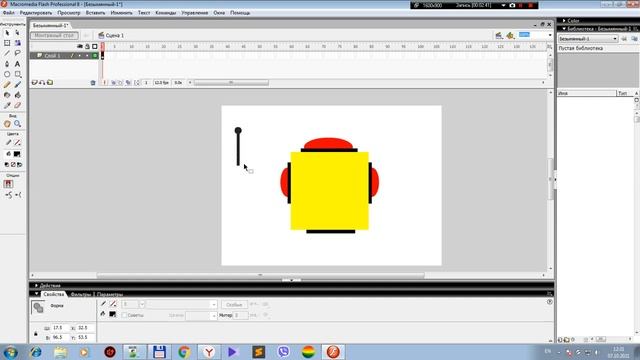Viewport: 640px width, 360px height.
Task: Select the Text tool
Action: (x=18, y=64)
